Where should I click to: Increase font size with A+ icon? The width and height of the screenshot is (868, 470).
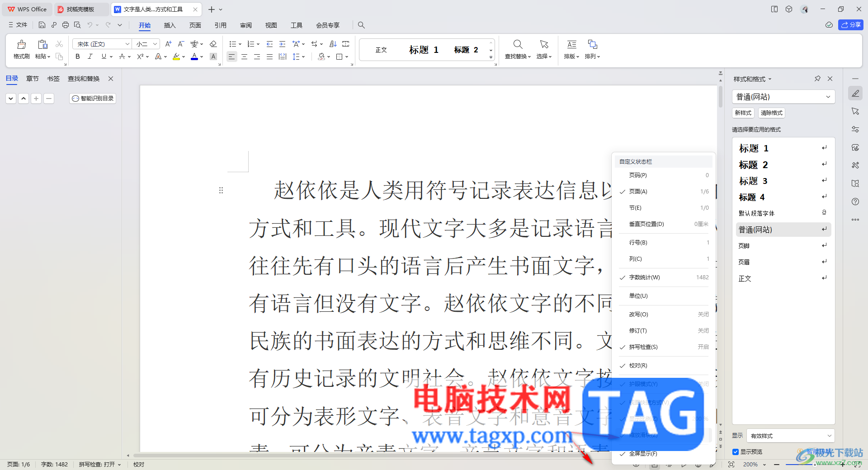pos(168,44)
